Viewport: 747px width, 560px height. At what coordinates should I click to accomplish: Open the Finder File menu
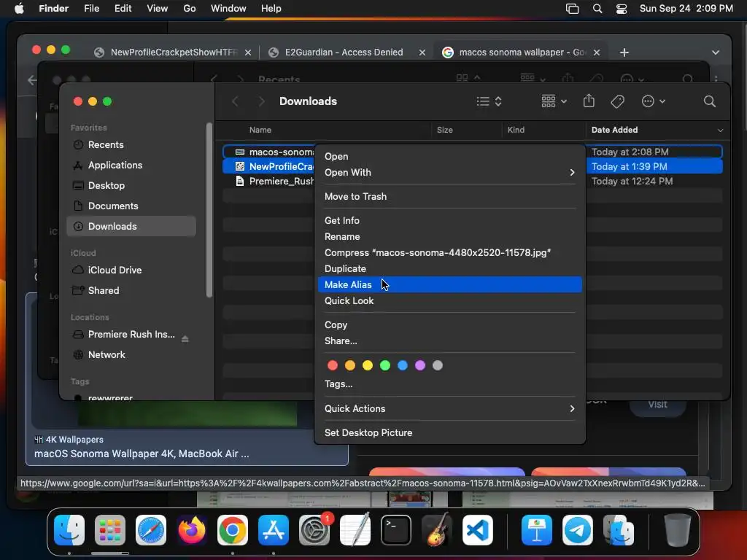(x=91, y=9)
